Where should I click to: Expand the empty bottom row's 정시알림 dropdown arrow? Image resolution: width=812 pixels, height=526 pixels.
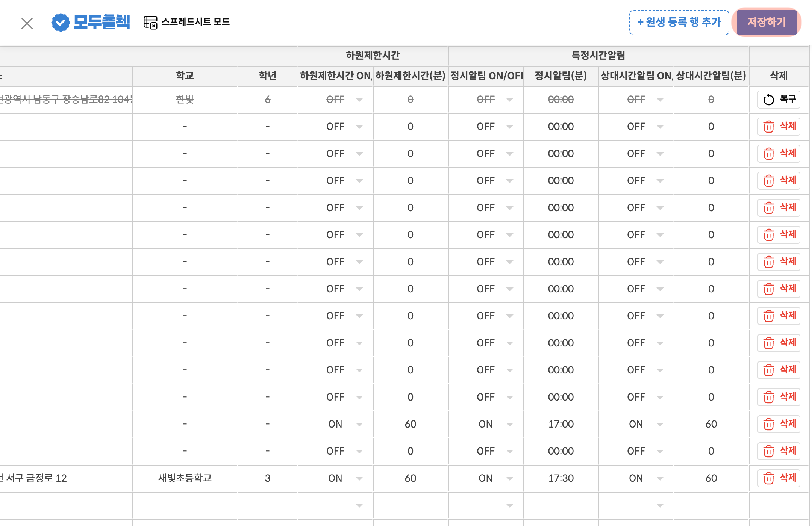coord(509,505)
